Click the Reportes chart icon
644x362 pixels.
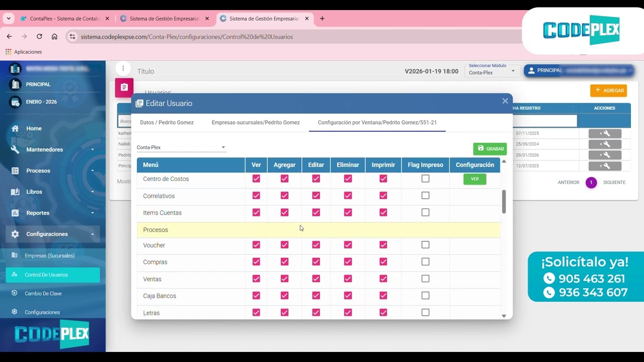coord(15,213)
